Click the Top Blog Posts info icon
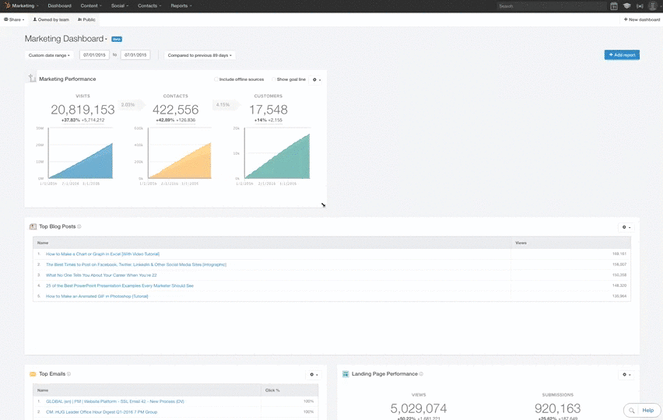Image resolution: width=663 pixels, height=420 pixels. click(x=80, y=227)
